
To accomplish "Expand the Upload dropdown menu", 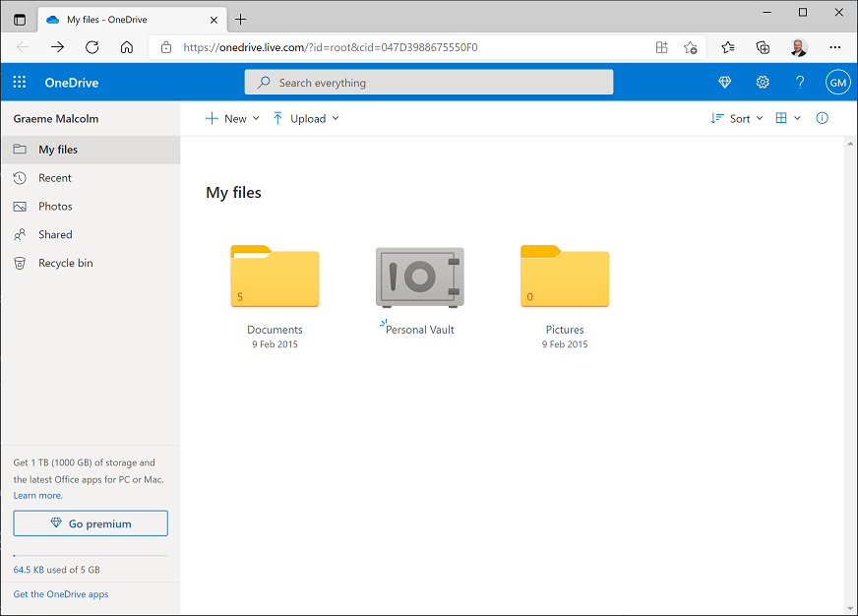I will point(306,119).
